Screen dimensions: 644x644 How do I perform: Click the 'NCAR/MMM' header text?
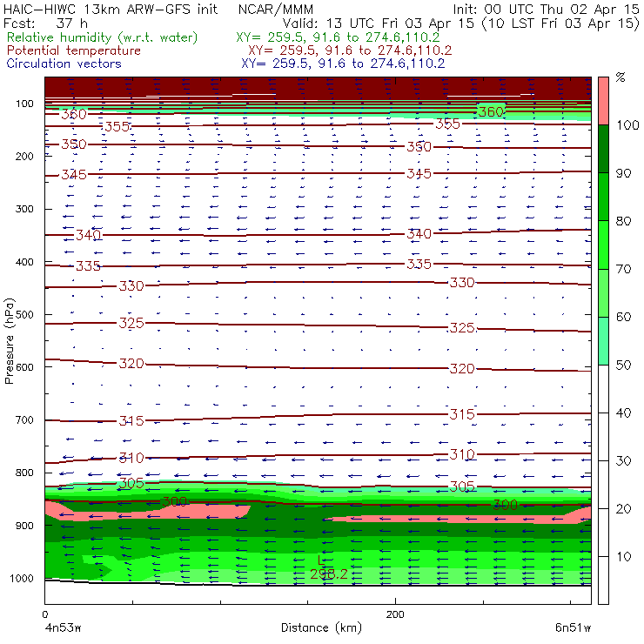(x=276, y=10)
